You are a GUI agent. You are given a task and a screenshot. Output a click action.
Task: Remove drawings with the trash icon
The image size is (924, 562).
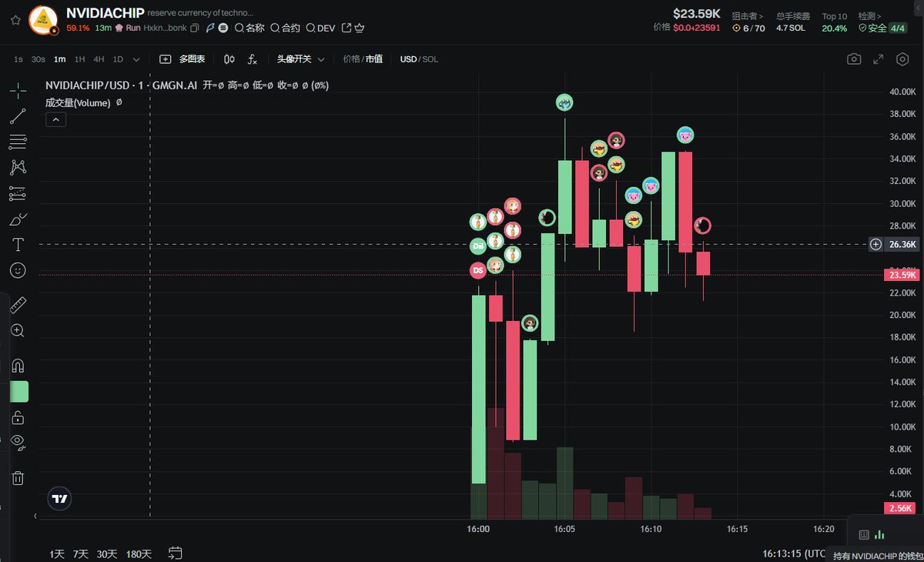click(18, 478)
